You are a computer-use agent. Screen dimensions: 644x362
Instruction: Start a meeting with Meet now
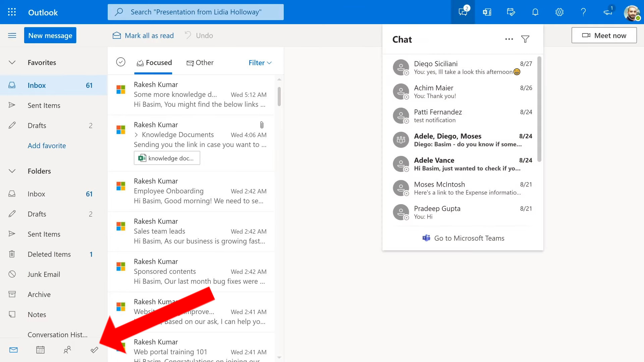click(604, 35)
